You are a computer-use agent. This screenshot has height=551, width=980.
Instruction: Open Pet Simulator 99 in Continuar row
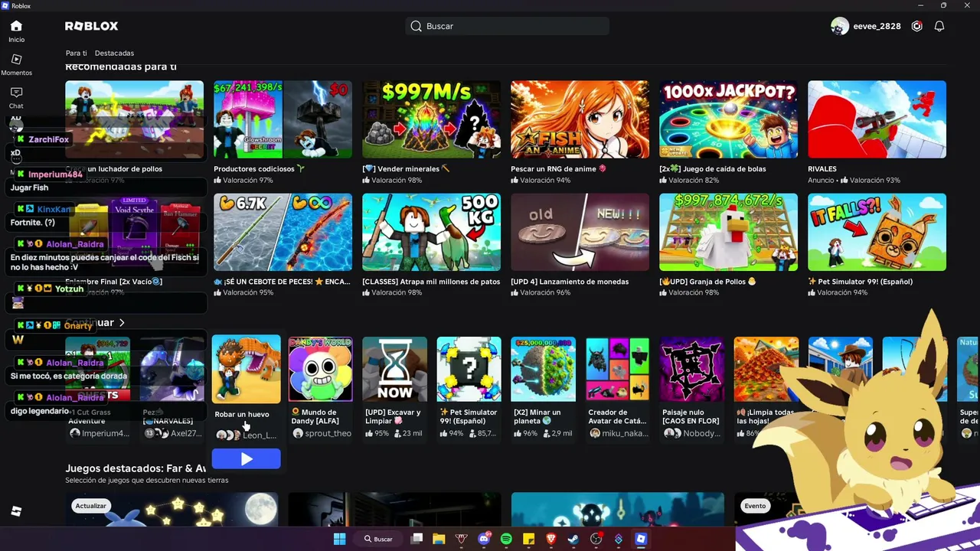pyautogui.click(x=469, y=369)
